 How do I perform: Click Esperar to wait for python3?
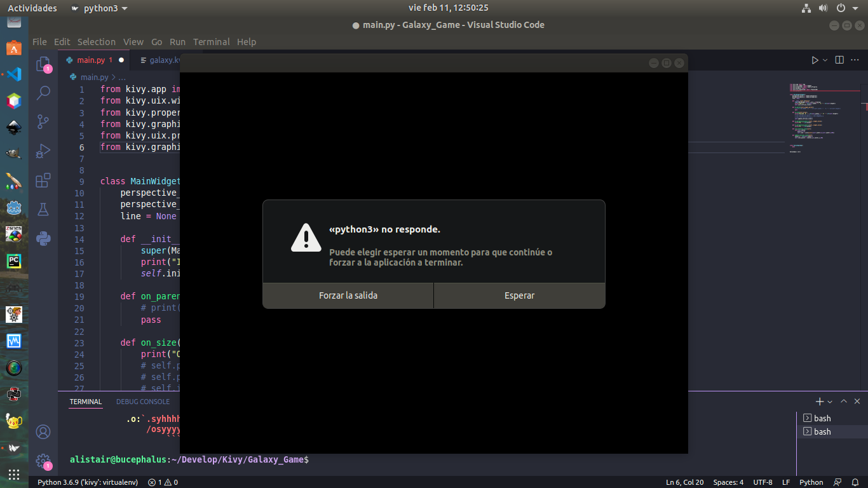click(x=519, y=295)
